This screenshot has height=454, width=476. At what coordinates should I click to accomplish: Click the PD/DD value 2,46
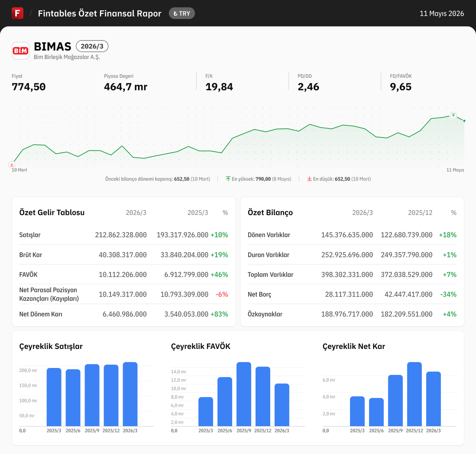pos(309,87)
